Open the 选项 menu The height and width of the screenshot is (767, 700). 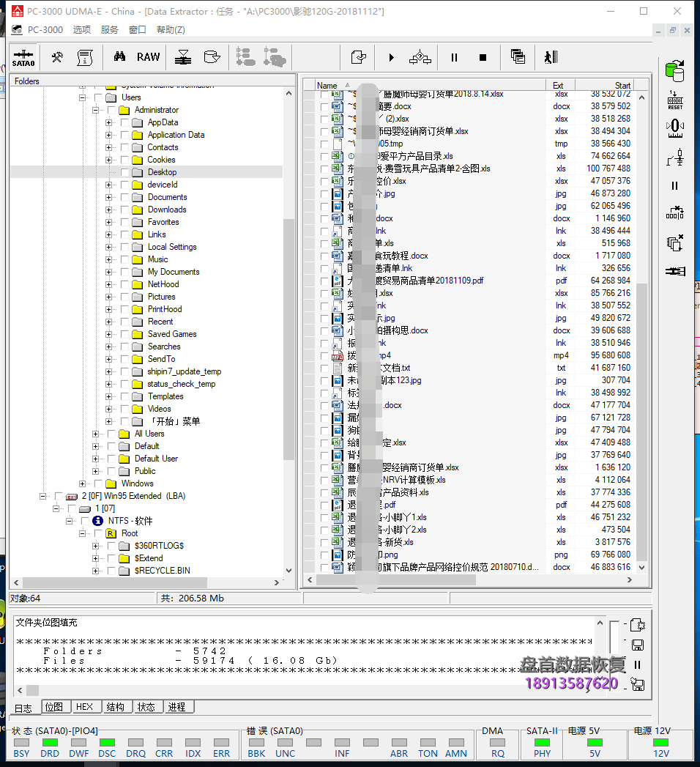82,30
